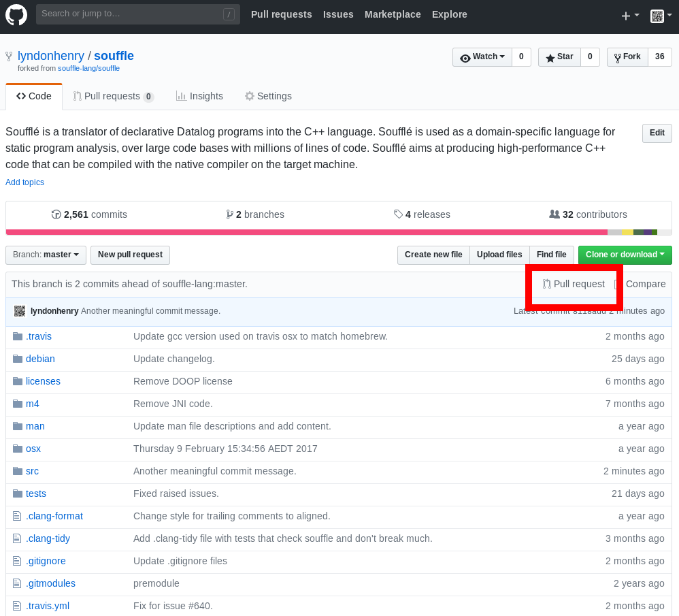Click the pink language breakdown bar
This screenshot has height=616, width=679.
coord(307,232)
